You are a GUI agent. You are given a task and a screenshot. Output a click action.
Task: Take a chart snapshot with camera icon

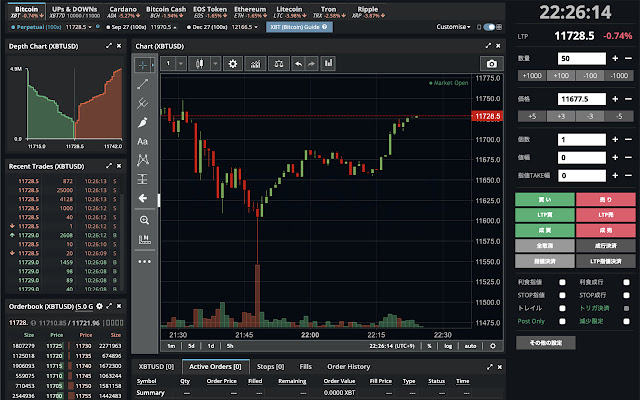click(492, 63)
